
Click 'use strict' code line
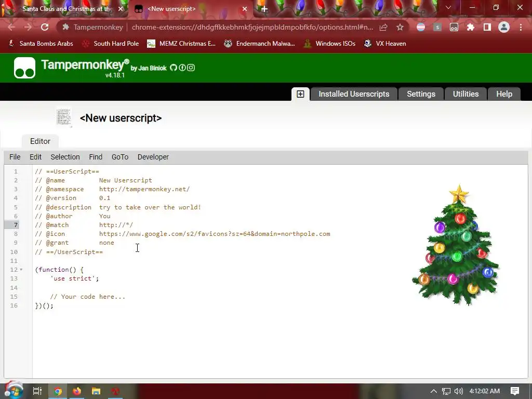[x=74, y=278]
